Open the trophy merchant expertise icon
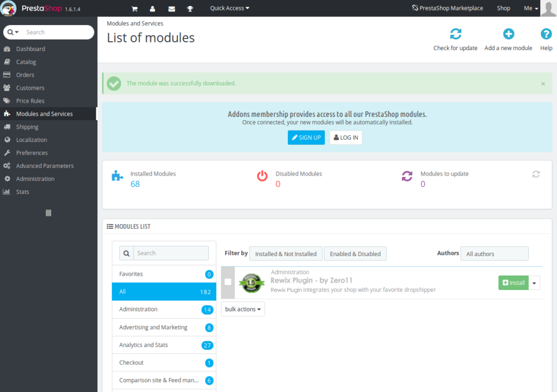 pyautogui.click(x=190, y=9)
